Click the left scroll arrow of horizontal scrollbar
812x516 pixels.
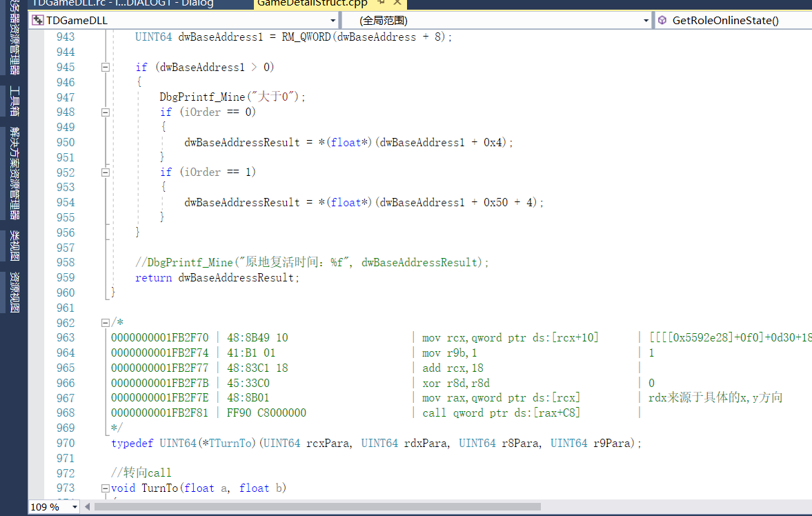[87, 507]
